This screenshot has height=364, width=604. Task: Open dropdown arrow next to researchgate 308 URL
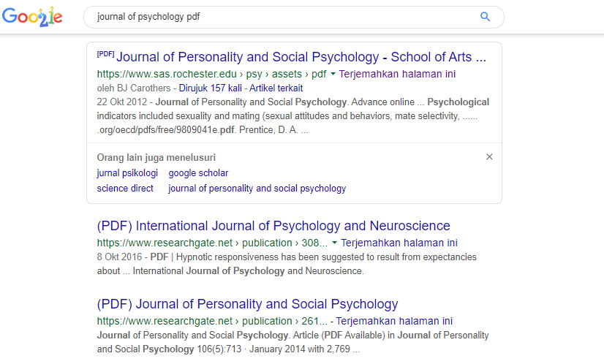[x=334, y=243]
